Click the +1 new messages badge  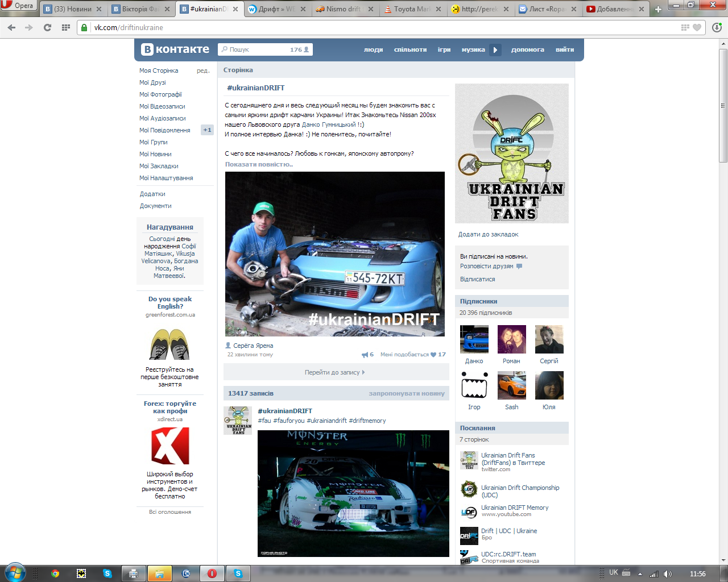coord(207,130)
